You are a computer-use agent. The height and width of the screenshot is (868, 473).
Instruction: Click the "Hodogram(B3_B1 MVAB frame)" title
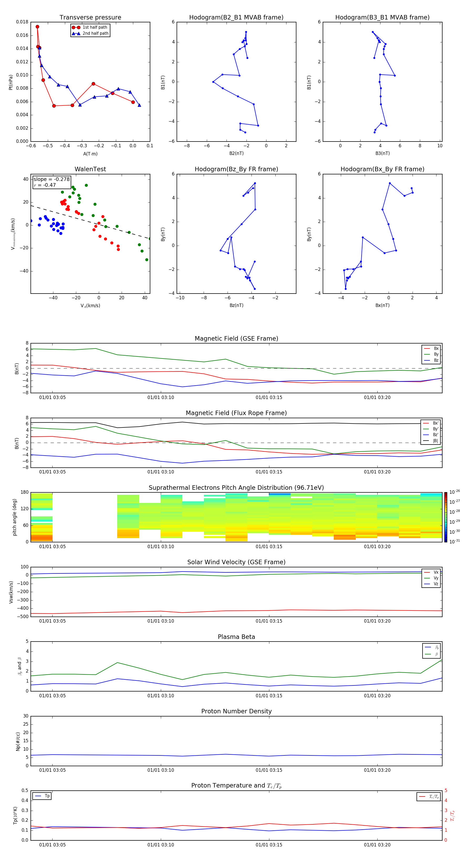pyautogui.click(x=382, y=18)
